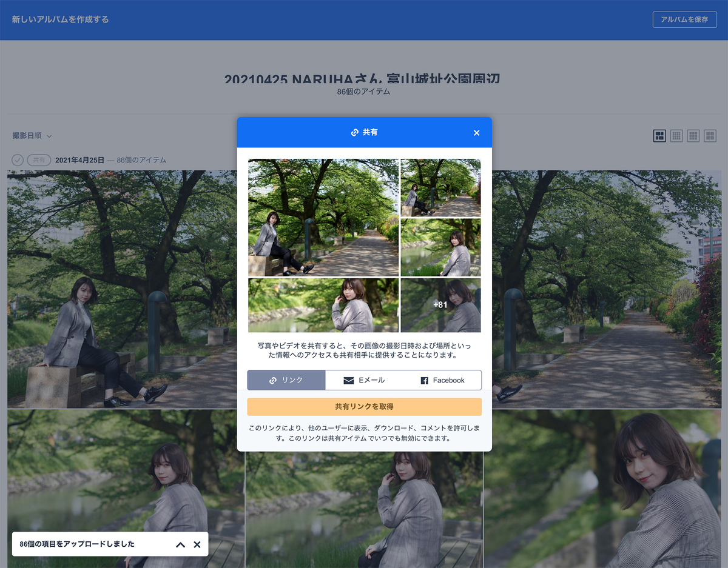Click the 共有 pill next to the date
This screenshot has height=568, width=728.
[x=39, y=160]
